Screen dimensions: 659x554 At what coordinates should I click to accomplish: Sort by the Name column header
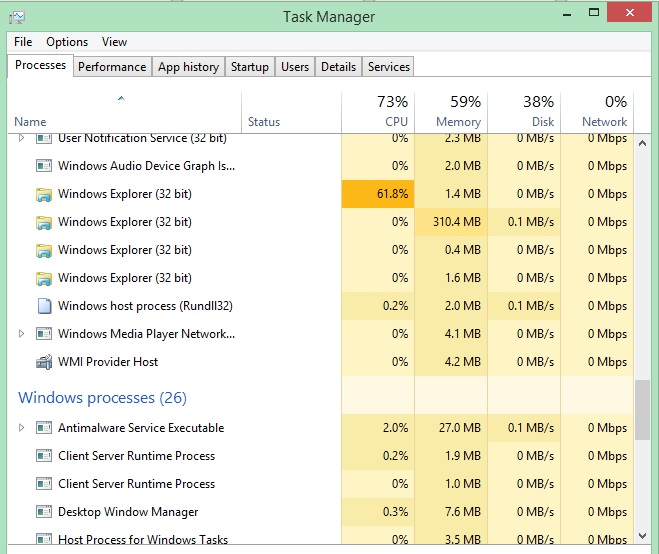coord(124,113)
